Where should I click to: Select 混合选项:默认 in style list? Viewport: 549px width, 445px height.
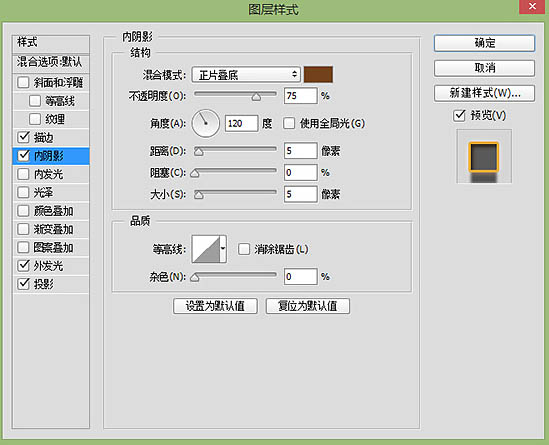(51, 62)
